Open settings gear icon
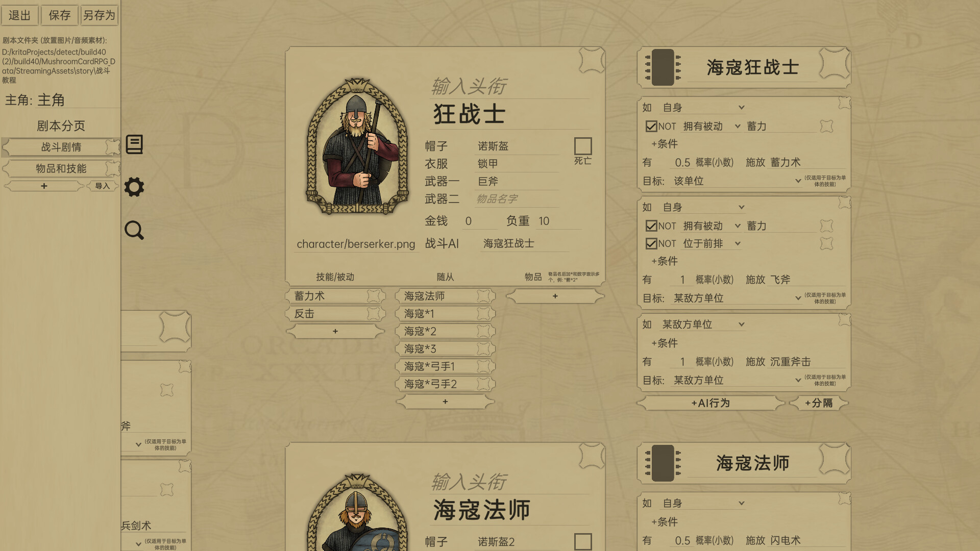980x551 pixels. (134, 187)
